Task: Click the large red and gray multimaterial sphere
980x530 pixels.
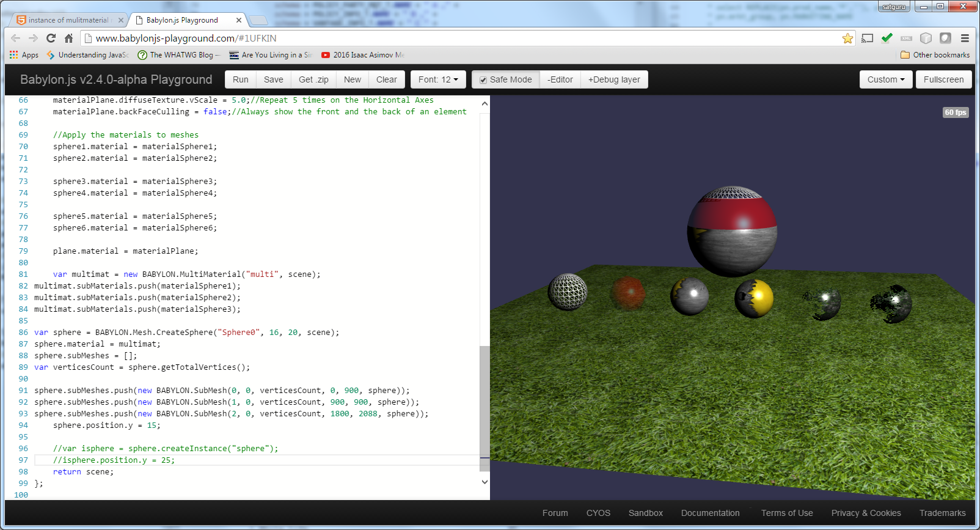Action: (732, 232)
